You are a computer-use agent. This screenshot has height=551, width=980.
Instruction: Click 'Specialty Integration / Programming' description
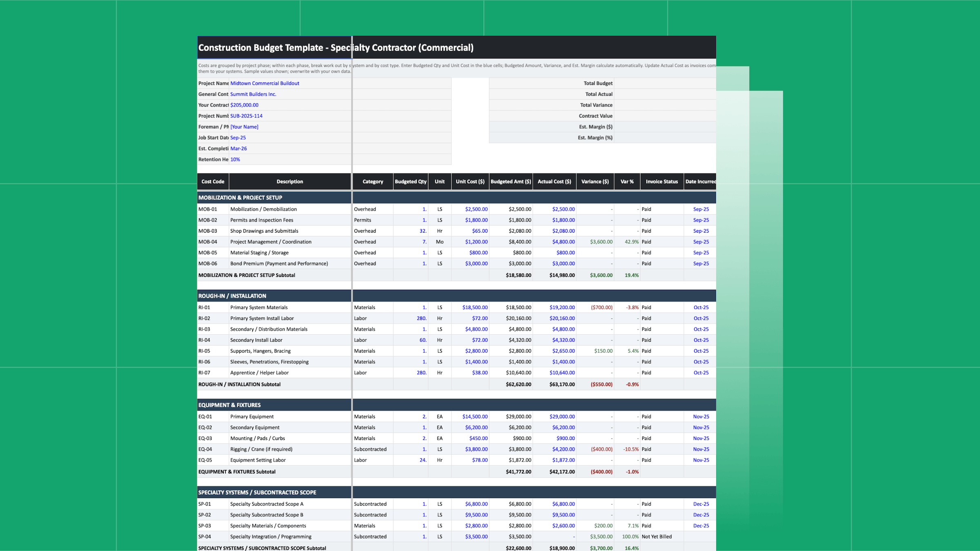pos(271,537)
